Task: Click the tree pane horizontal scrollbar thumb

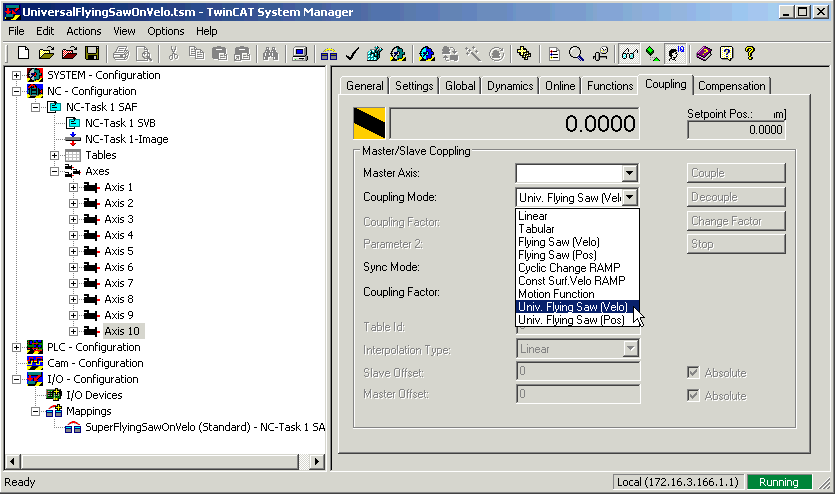Action: [159, 461]
